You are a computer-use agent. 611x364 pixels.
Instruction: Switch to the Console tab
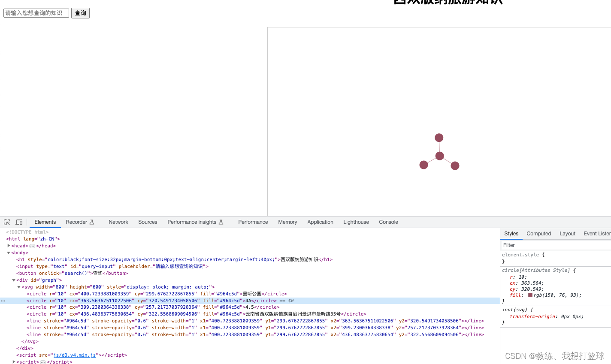pyautogui.click(x=388, y=222)
